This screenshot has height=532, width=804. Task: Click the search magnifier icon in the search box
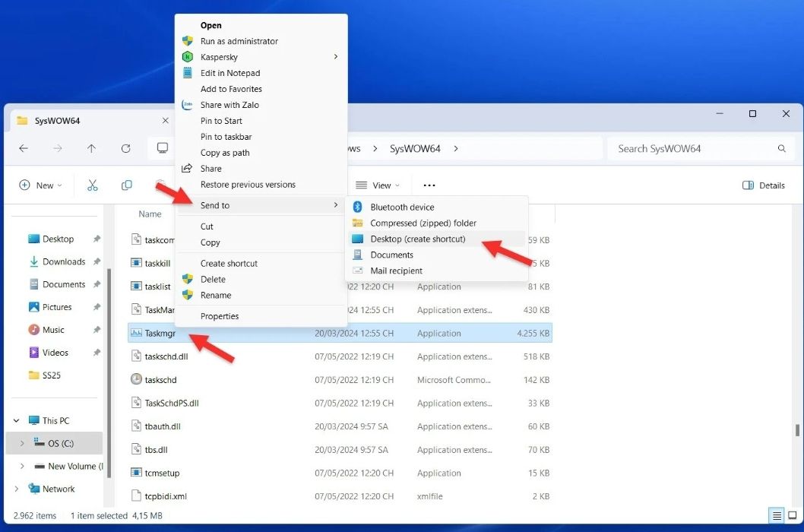[782, 148]
